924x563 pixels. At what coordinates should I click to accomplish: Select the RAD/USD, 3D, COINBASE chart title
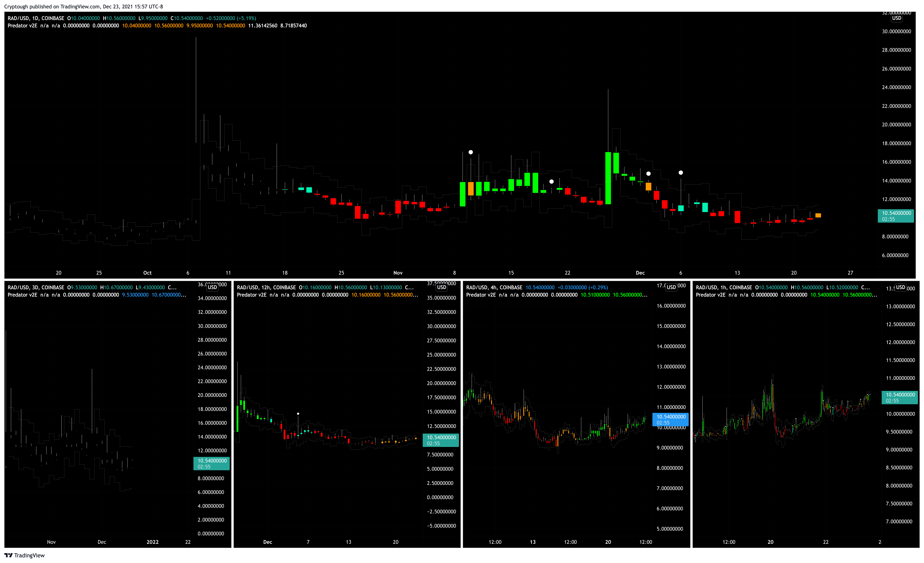(x=36, y=287)
